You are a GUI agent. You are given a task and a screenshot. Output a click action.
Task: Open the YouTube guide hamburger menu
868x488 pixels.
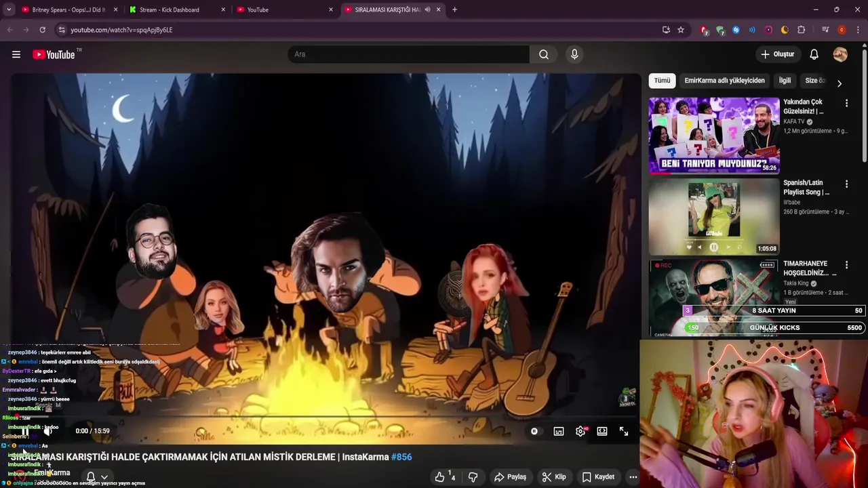tap(16, 54)
